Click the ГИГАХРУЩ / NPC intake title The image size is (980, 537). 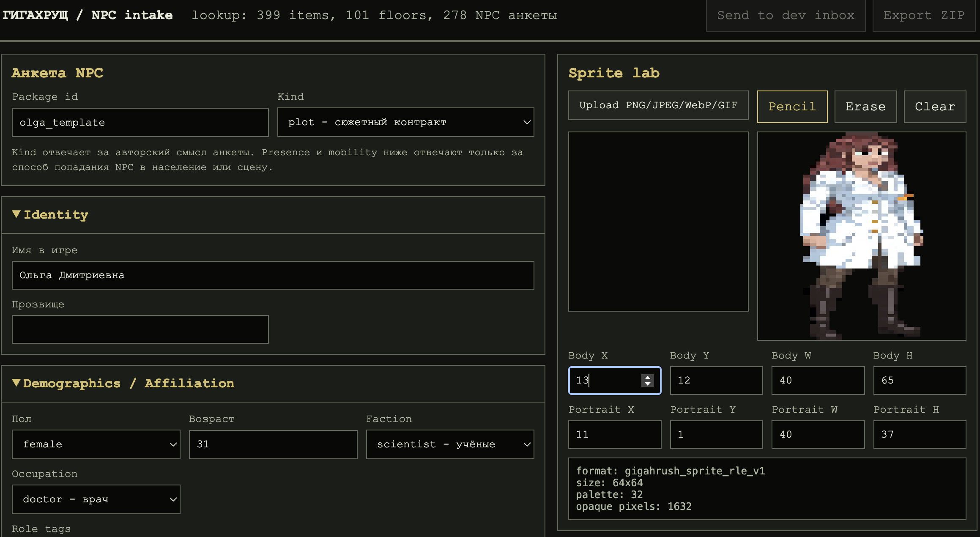click(x=88, y=15)
